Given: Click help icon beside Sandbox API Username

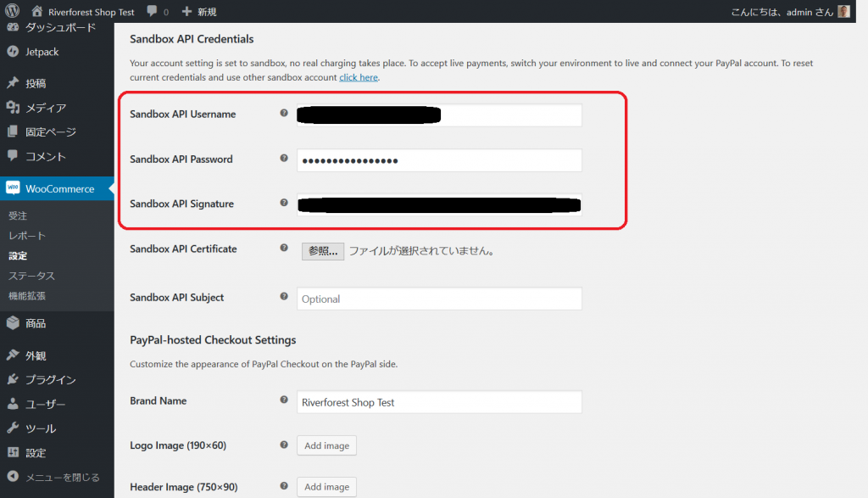Looking at the screenshot, I should pos(284,113).
